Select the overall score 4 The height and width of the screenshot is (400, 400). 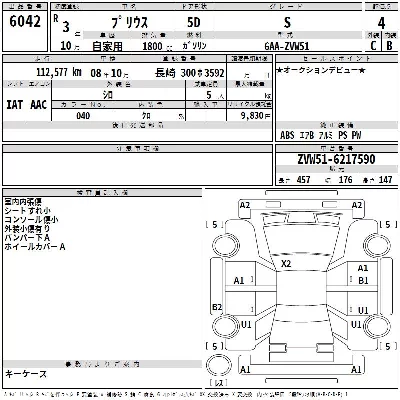coord(381,23)
